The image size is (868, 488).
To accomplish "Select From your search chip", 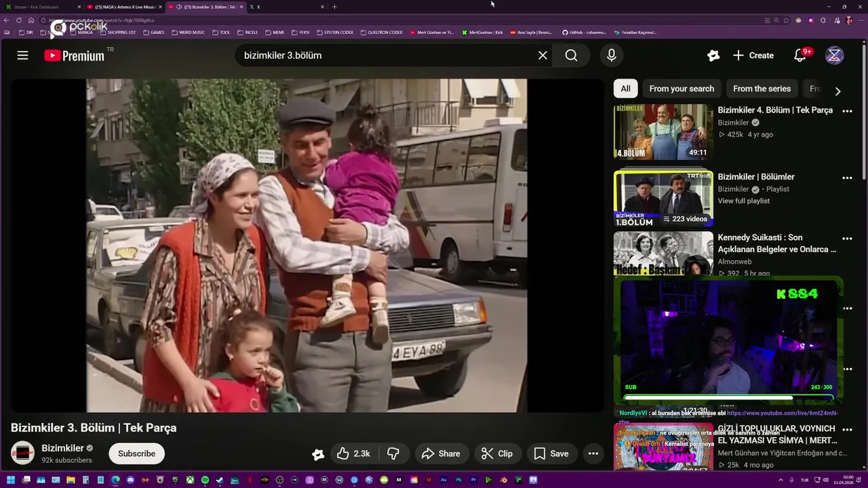I will [x=682, y=89].
